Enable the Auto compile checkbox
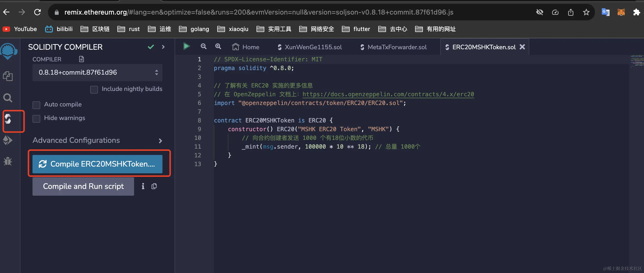Screen dimensions: 644x273 (x=36, y=105)
